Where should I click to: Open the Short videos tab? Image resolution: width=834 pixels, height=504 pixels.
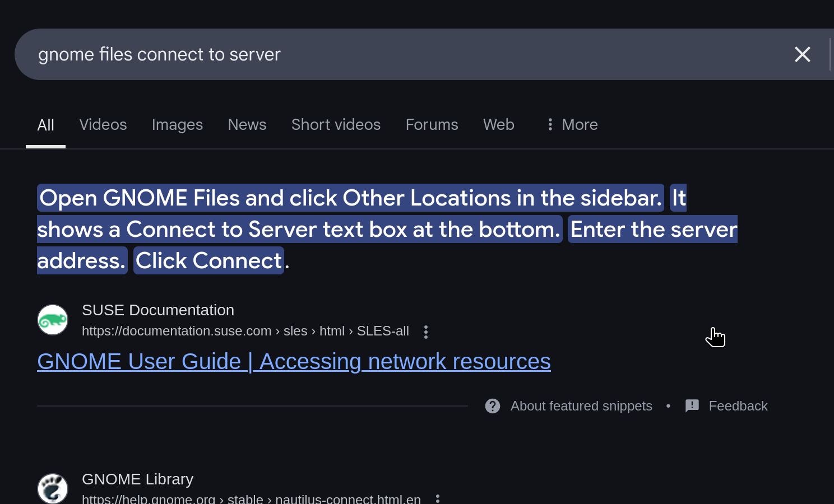click(x=336, y=124)
